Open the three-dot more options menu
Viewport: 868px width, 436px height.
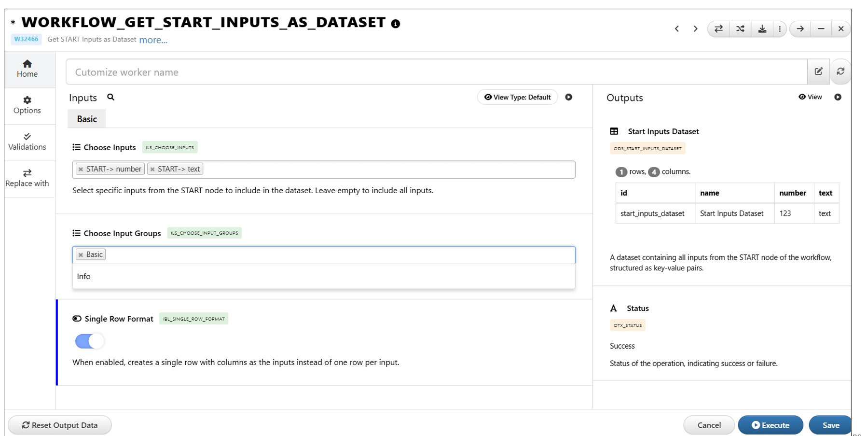pos(780,29)
